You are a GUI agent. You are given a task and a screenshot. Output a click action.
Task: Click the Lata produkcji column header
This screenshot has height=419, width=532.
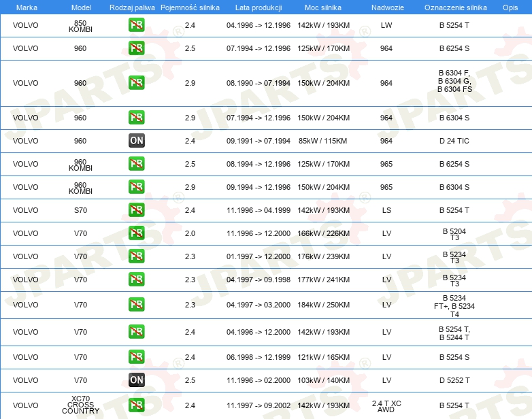coord(259,7)
